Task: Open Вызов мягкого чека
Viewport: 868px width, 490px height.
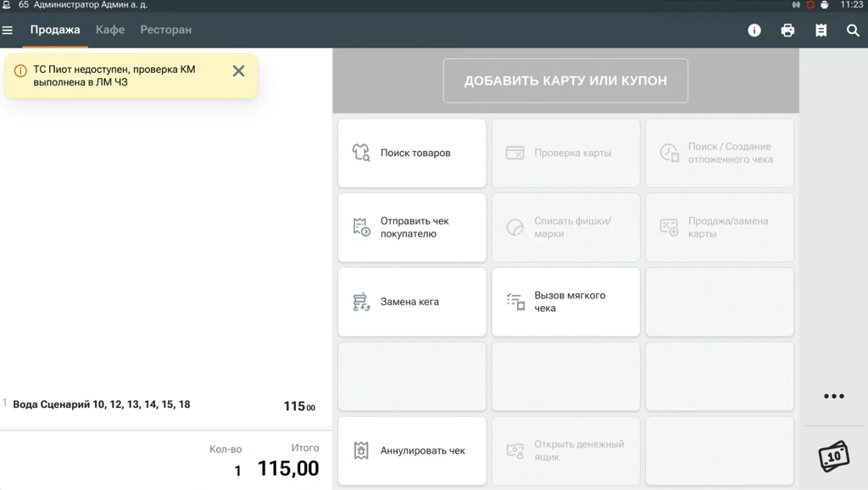Action: [565, 302]
